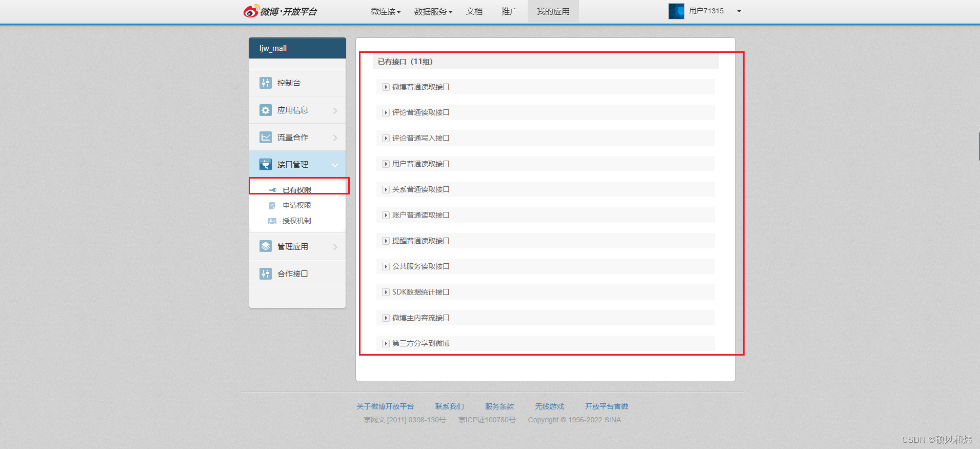Open the 数据服务 dropdown menu
Image resolution: width=980 pixels, height=449 pixels.
[x=433, y=11]
